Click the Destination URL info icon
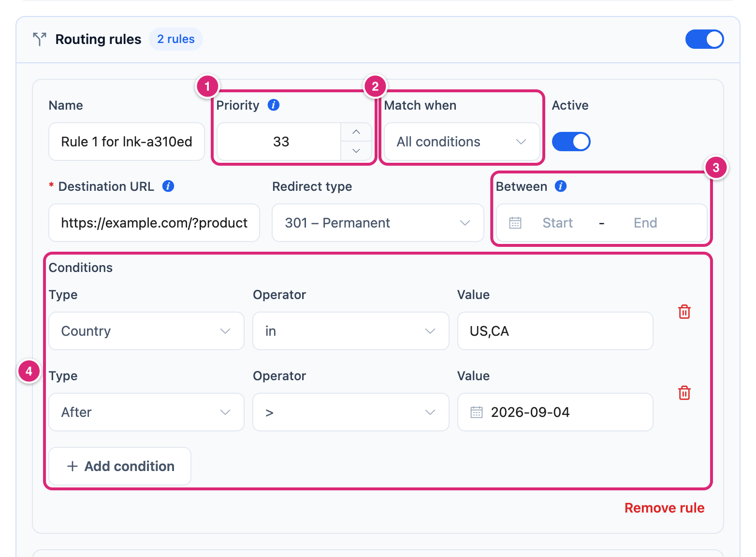The height and width of the screenshot is (557, 756). (168, 186)
